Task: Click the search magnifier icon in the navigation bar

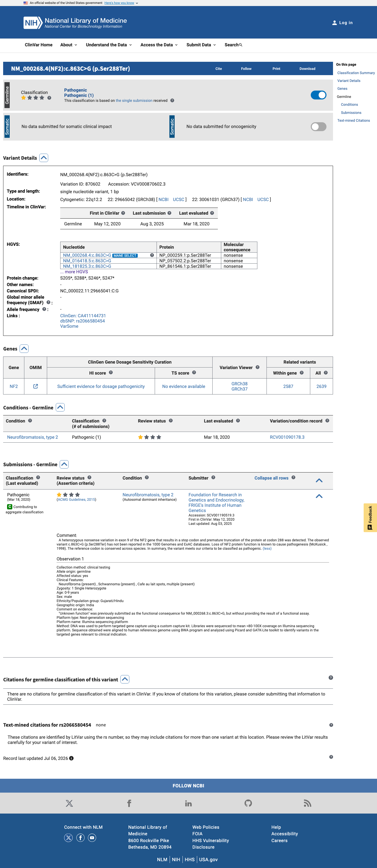Action: (241, 45)
